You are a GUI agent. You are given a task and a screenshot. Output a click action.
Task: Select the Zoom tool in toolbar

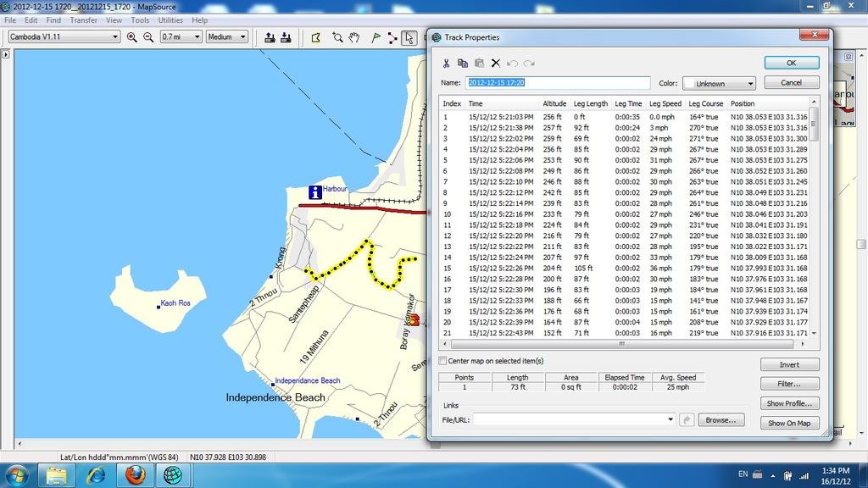click(337, 37)
